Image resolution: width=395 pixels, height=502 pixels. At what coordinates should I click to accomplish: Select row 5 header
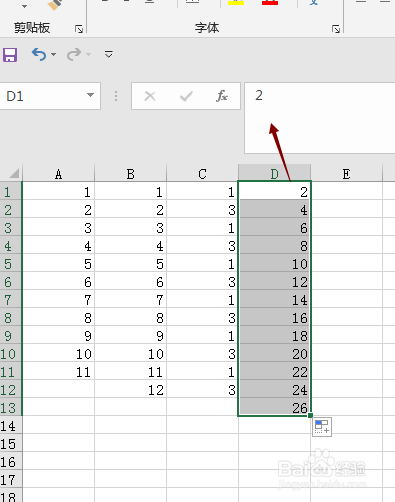(11, 264)
